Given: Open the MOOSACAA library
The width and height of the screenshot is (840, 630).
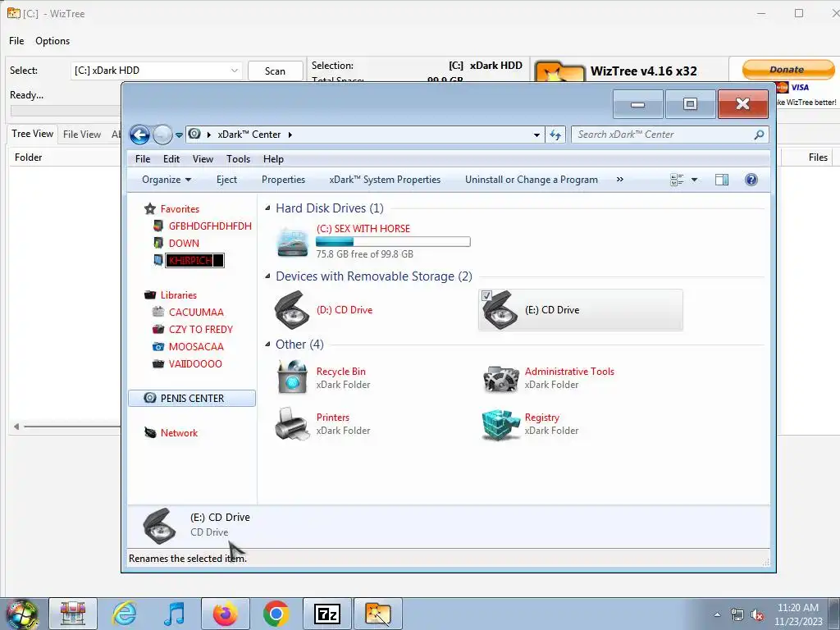Looking at the screenshot, I should (196, 347).
